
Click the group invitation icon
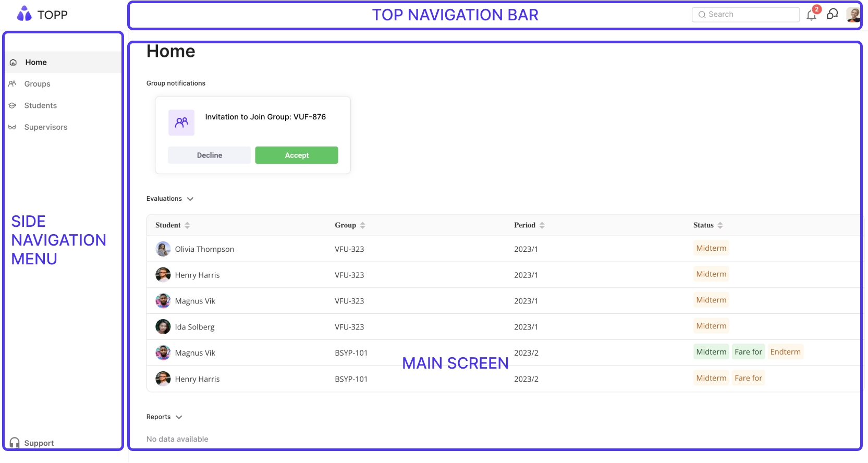pyautogui.click(x=181, y=123)
